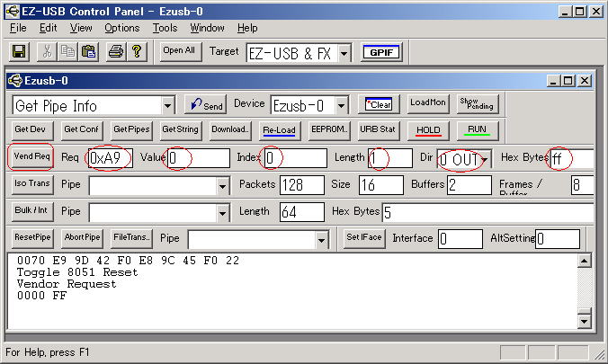608x364 pixels.
Task: Click the output log scroll up arrow
Action: (585, 261)
